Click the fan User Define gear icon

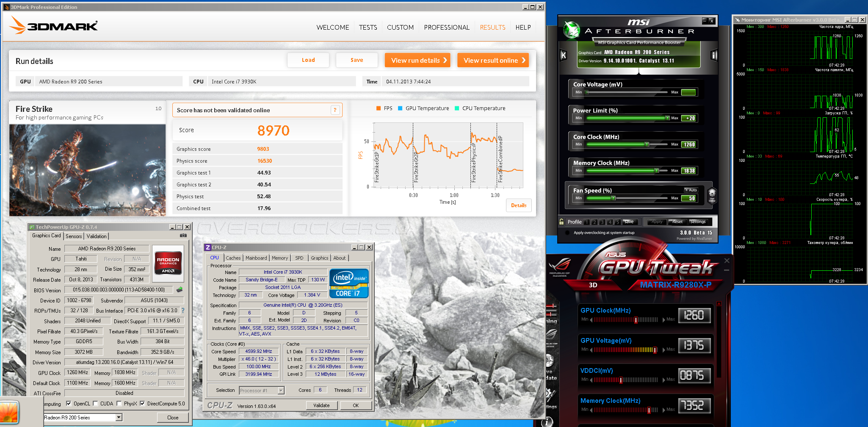point(712,195)
